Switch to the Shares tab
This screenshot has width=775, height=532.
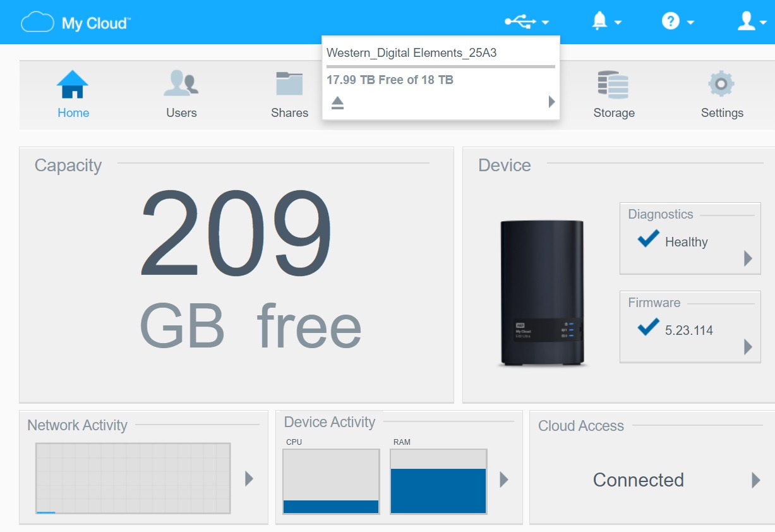289,95
